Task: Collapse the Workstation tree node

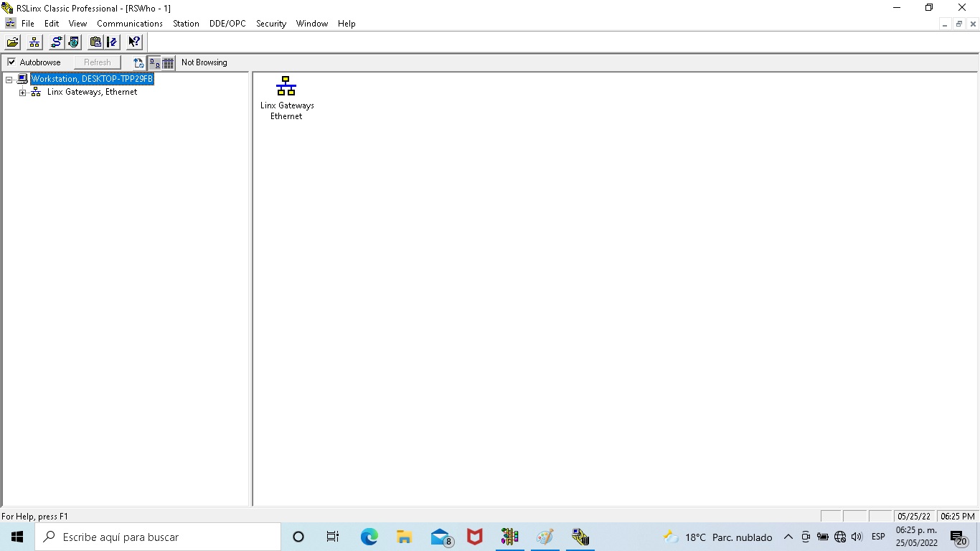Action: click(9, 80)
